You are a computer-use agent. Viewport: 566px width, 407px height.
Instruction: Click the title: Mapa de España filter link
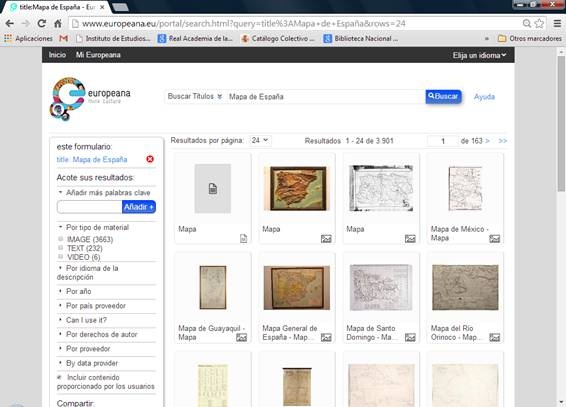92,159
